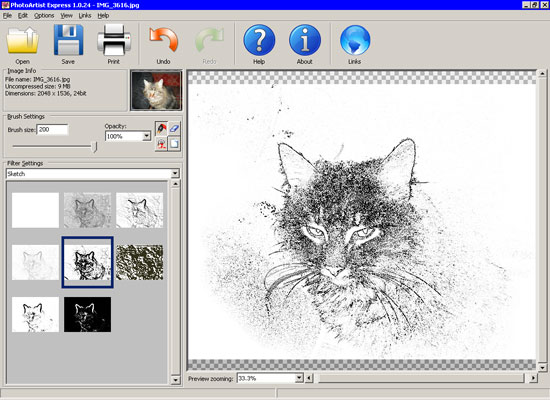The width and height of the screenshot is (550, 400).
Task: Undo the last brush stroke
Action: 163,40
